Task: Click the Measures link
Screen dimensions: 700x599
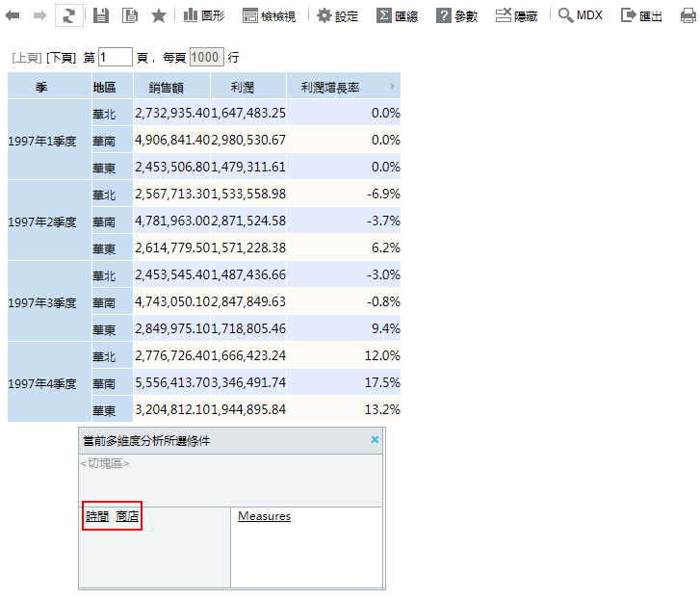Action: click(x=264, y=516)
